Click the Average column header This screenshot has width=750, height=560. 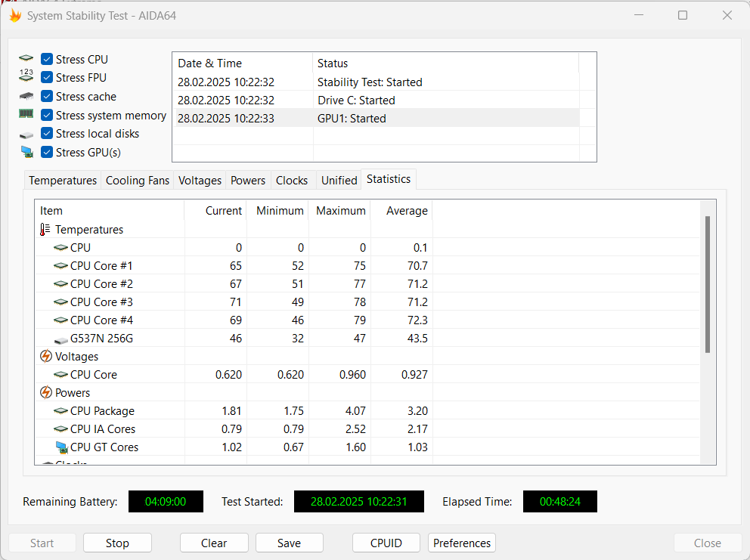tap(407, 211)
